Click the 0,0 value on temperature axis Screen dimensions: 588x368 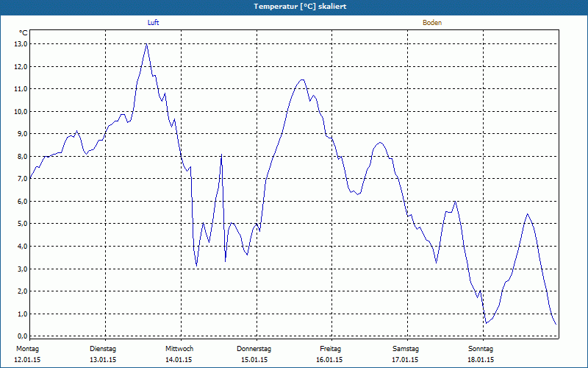[22, 336]
